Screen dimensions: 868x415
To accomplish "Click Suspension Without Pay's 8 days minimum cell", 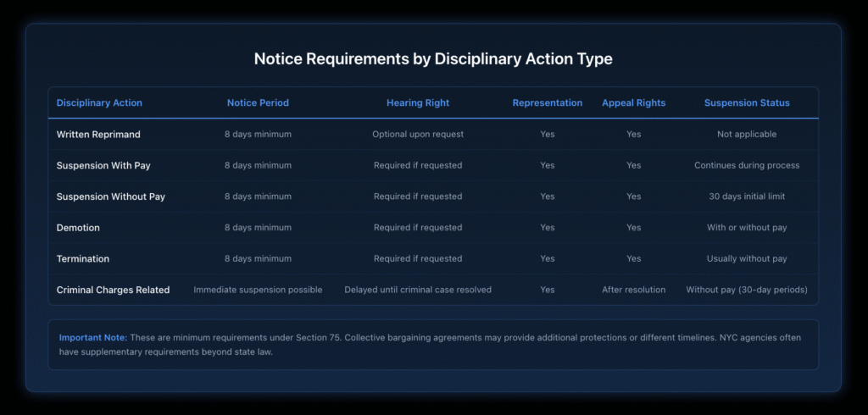I will (258, 196).
